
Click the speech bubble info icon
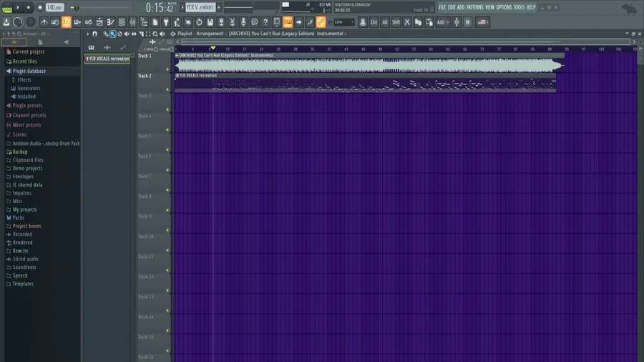coord(255,22)
